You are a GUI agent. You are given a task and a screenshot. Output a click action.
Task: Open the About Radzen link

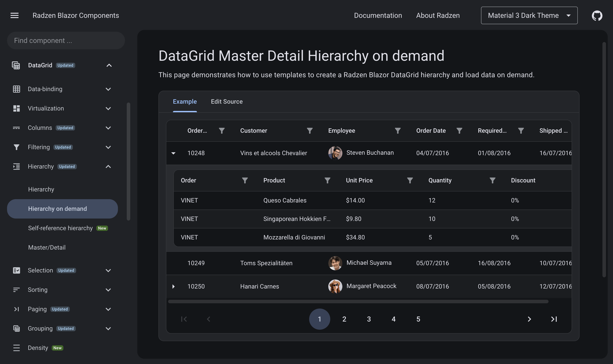438,15
